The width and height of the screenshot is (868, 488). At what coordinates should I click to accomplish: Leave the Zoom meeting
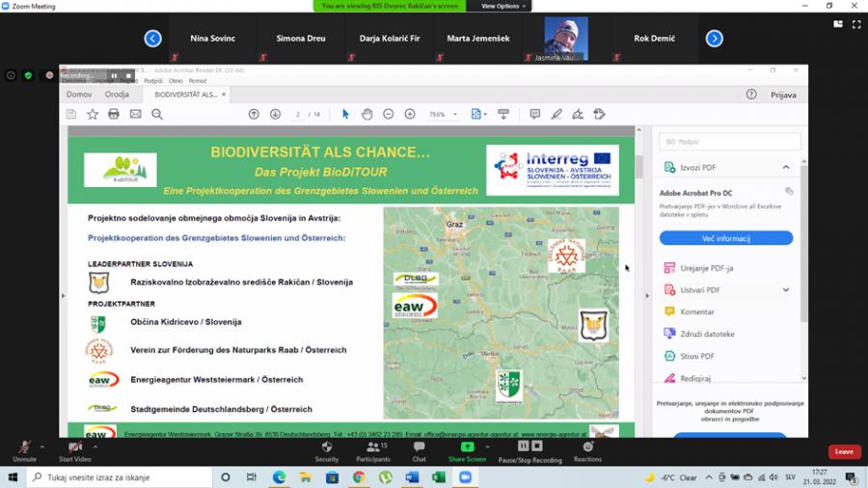click(x=844, y=451)
